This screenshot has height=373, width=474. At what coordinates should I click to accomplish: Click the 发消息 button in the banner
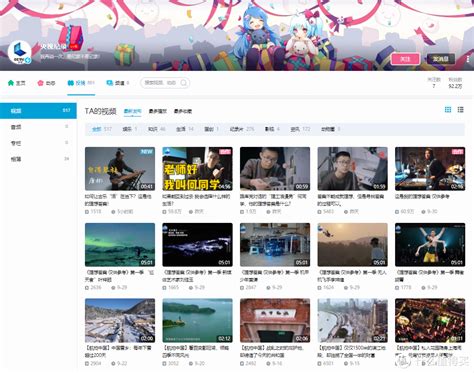[441, 59]
